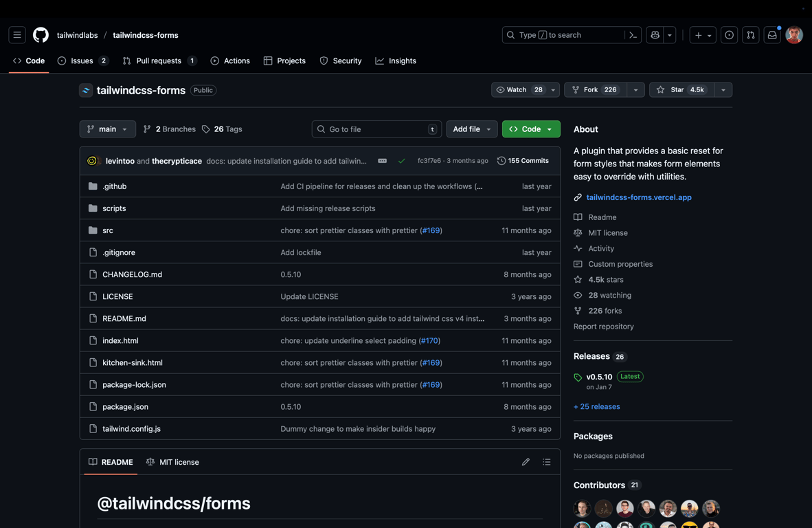The image size is (812, 528).
Task: Open the Issues tab
Action: click(x=83, y=60)
